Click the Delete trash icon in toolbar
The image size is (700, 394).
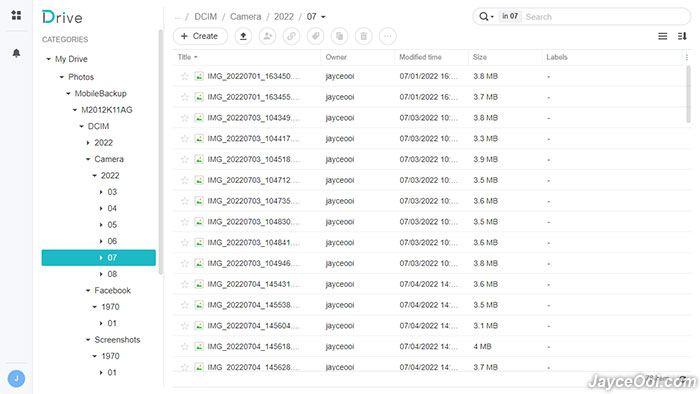(364, 36)
